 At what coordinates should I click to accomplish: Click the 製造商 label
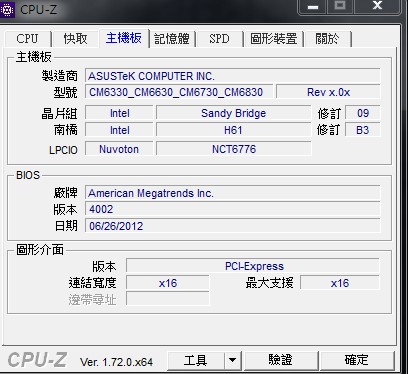(60, 76)
